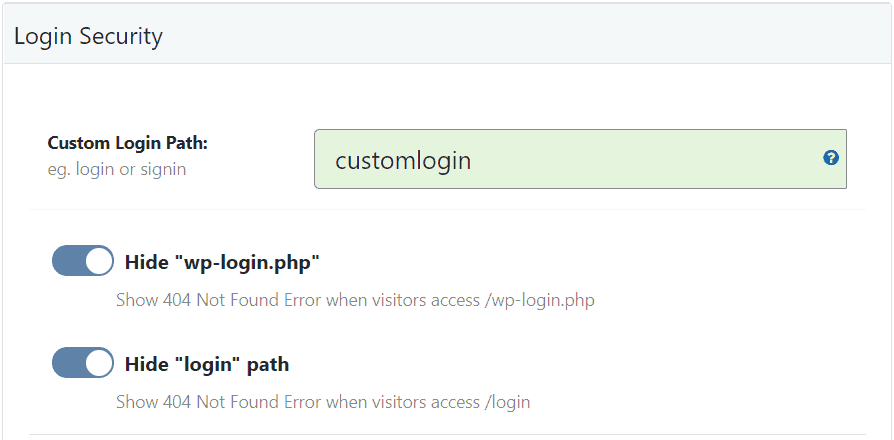
Task: Click the "Login Security" panel heading
Action: pos(88,37)
